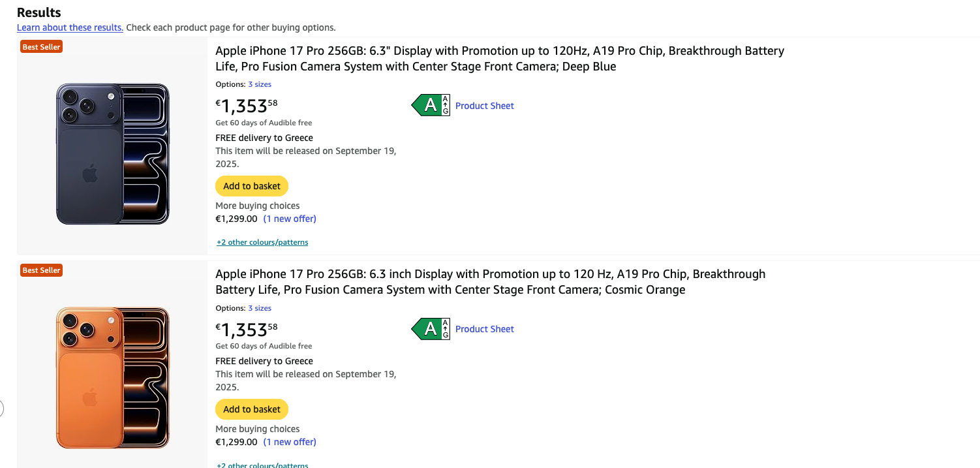Click energy class A label for Cosmic Orange iPhone
Screen dimensions: 980x468
(431, 329)
